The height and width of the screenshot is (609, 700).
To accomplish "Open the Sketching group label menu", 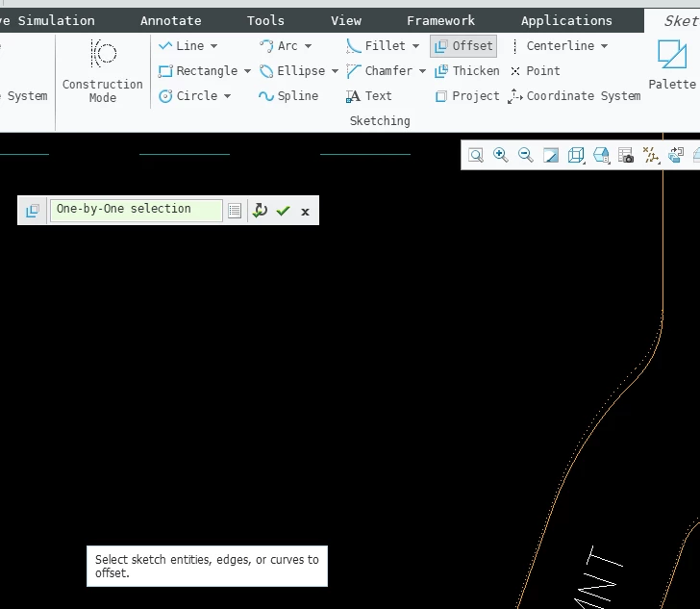I will tap(380, 120).
